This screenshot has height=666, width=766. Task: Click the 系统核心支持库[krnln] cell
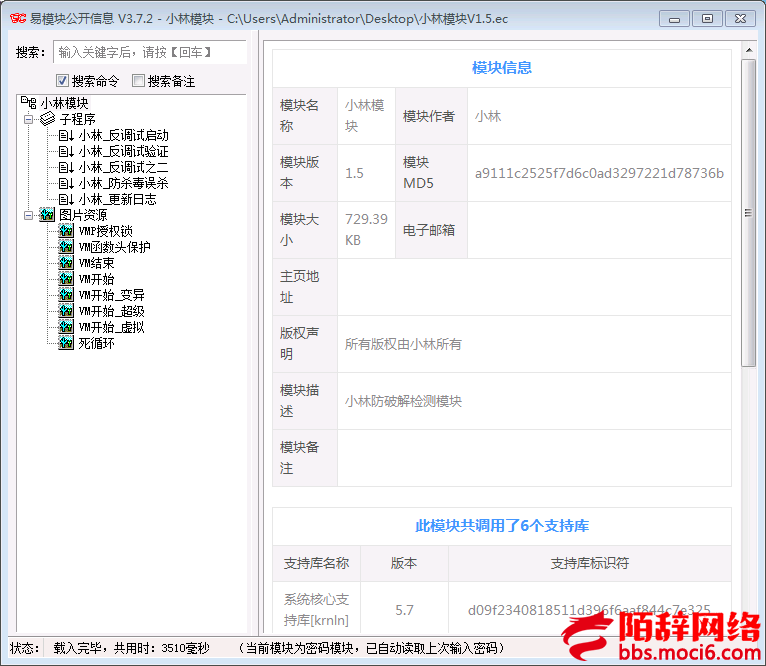pos(316,610)
